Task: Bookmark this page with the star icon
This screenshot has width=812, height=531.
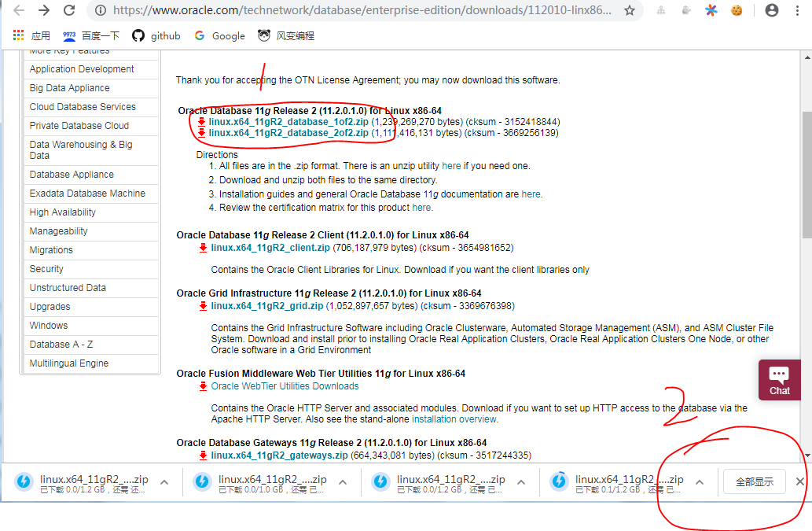Action: 629,10
